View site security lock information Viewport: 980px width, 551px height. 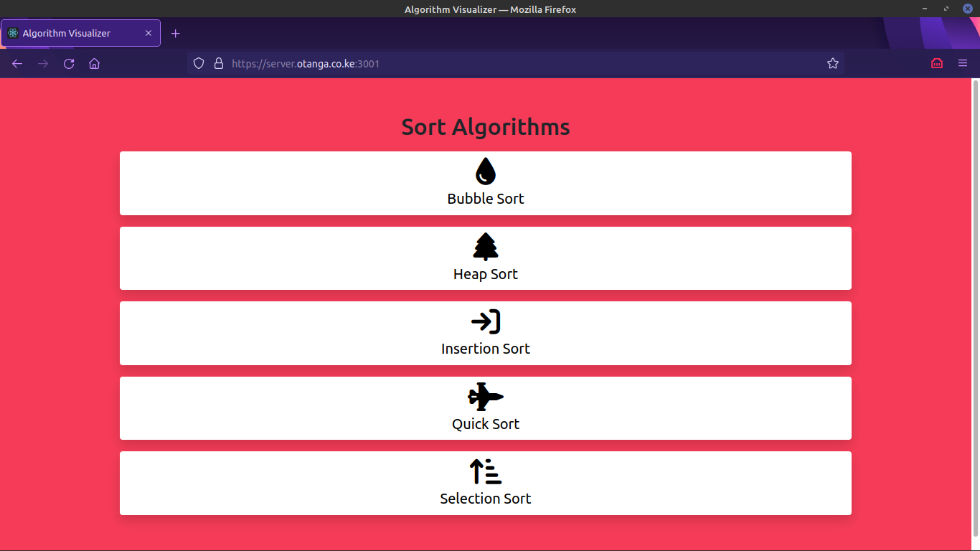pos(219,64)
